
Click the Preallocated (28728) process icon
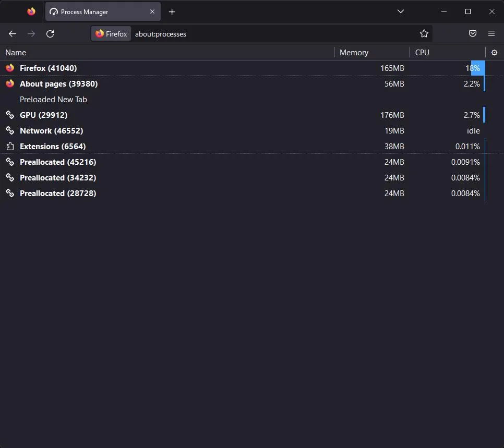[x=10, y=193]
